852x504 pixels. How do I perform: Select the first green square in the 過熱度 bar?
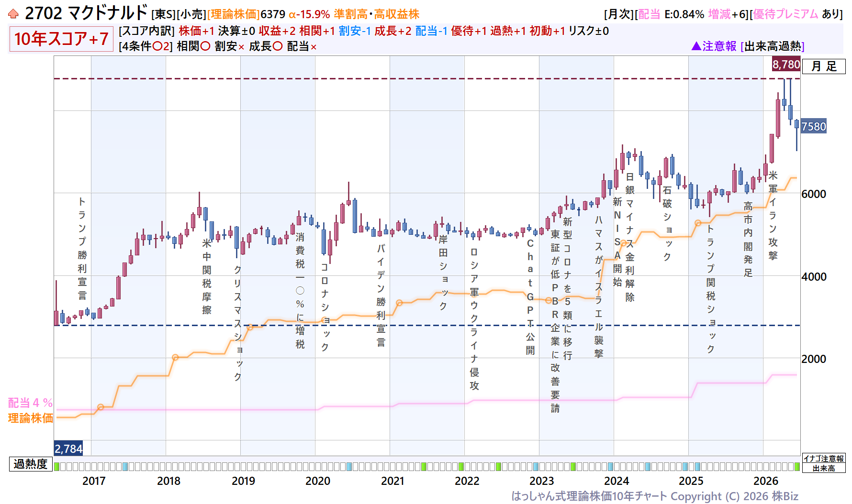point(57,466)
